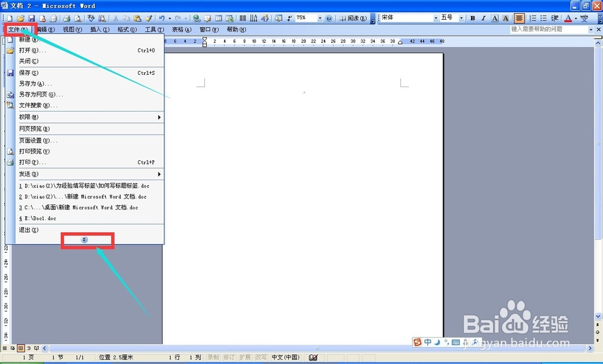This screenshot has height=364, width=603.
Task: Click the Sogou S input method icon
Action: 417,342
